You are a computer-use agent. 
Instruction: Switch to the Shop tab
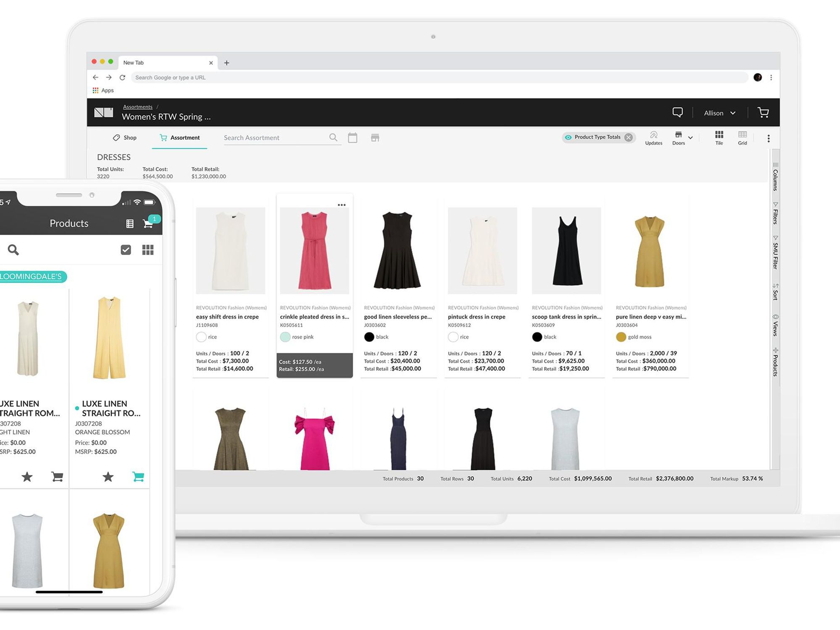125,137
